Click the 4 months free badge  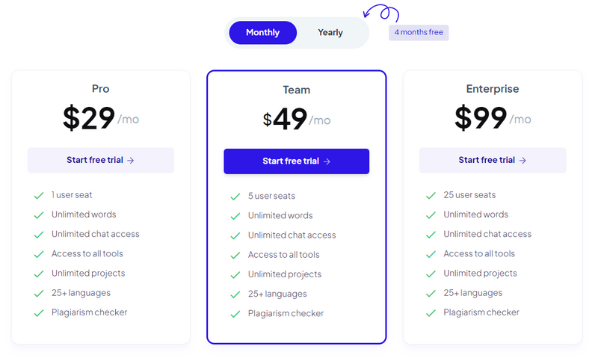(419, 32)
